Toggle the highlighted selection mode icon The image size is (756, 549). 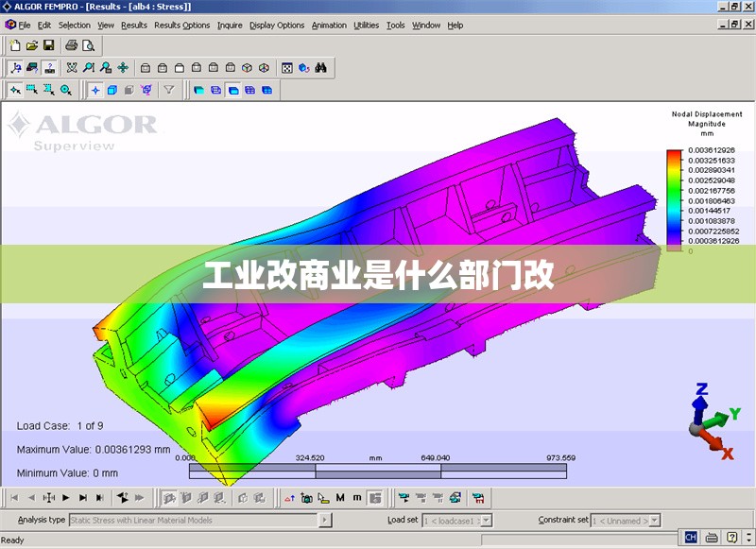tap(14, 89)
